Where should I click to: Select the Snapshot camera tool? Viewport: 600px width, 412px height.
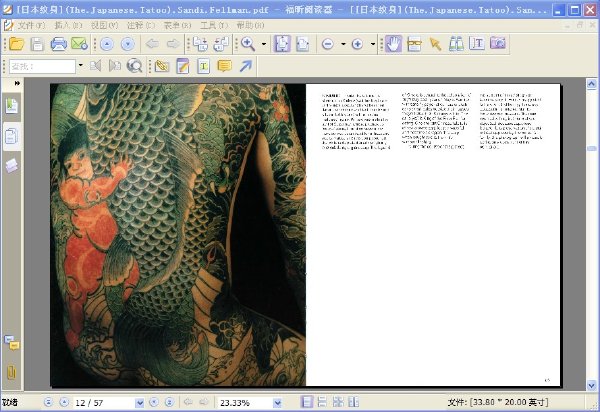click(x=497, y=43)
